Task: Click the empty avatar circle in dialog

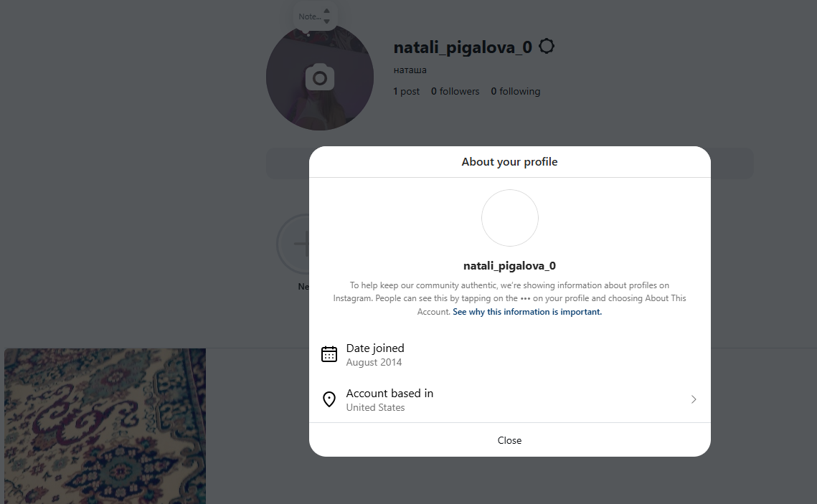Action: [509, 218]
